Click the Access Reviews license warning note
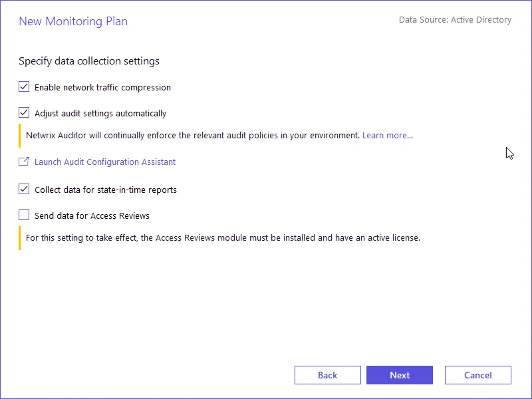 click(223, 237)
